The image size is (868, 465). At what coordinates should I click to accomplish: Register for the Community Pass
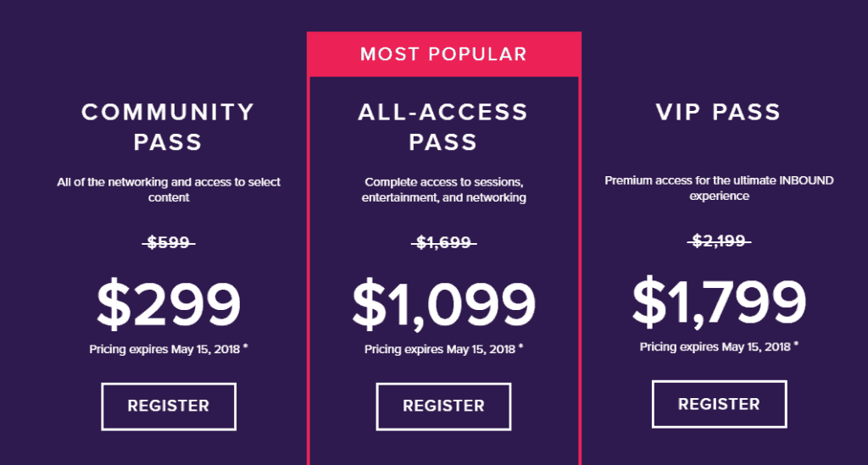(169, 407)
